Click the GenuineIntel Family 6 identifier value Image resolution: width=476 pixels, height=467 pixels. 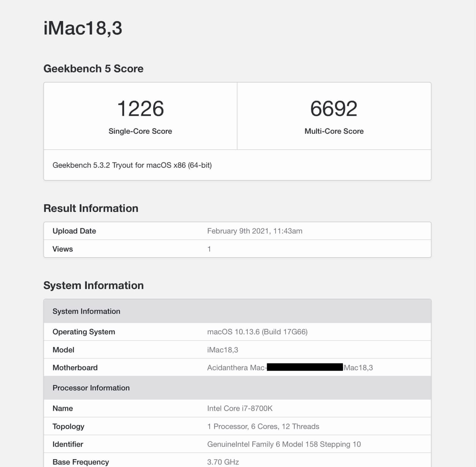(284, 444)
